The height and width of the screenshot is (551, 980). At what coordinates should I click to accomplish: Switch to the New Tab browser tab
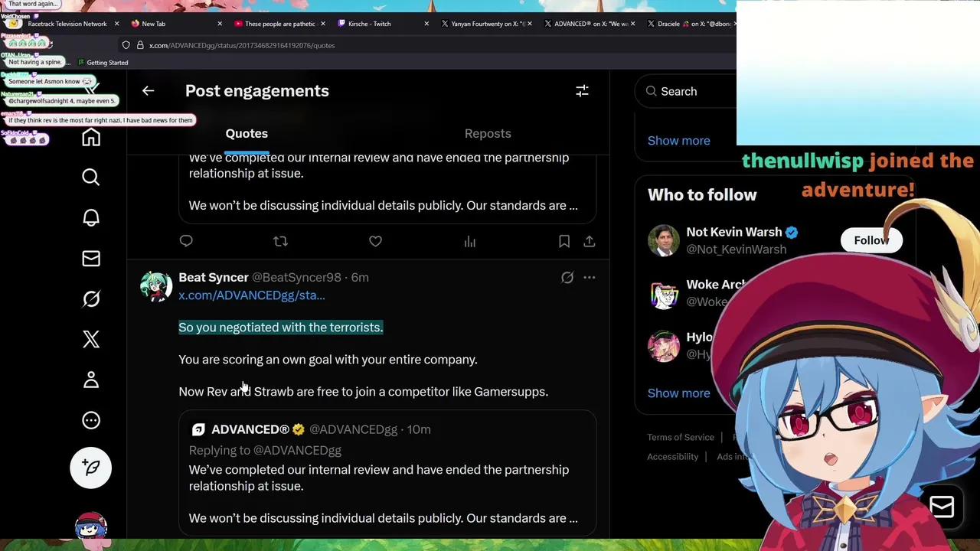tap(153, 24)
